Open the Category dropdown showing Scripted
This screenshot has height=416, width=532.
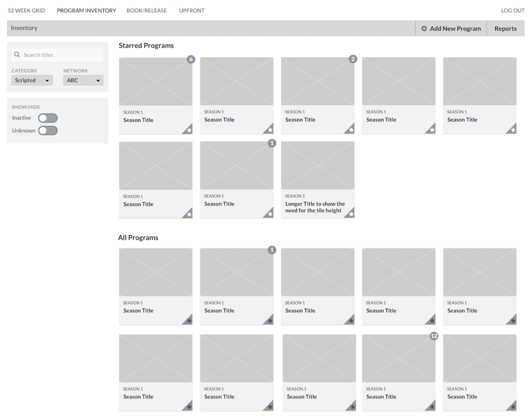tap(32, 80)
